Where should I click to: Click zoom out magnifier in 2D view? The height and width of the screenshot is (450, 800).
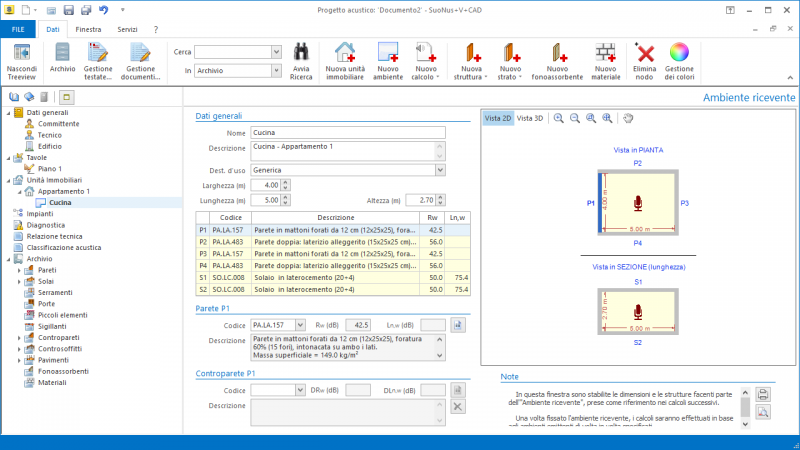(x=575, y=118)
